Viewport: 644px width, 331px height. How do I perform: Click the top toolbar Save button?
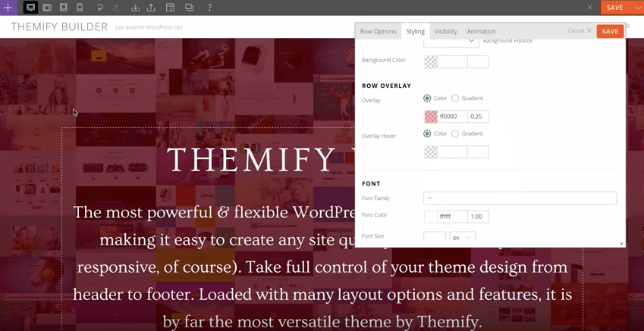[615, 8]
